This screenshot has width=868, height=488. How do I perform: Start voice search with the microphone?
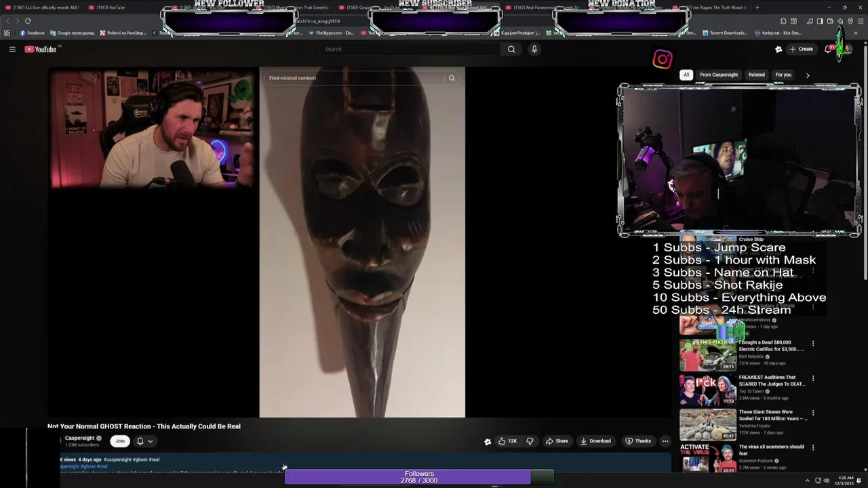click(534, 49)
